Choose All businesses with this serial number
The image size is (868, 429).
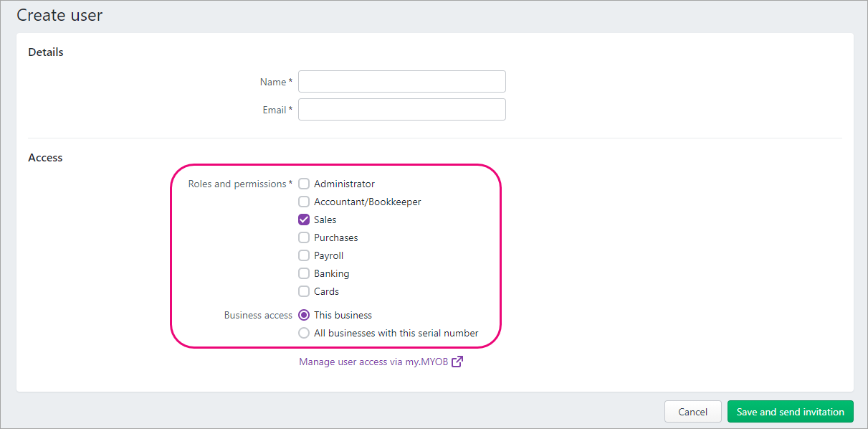(x=304, y=333)
